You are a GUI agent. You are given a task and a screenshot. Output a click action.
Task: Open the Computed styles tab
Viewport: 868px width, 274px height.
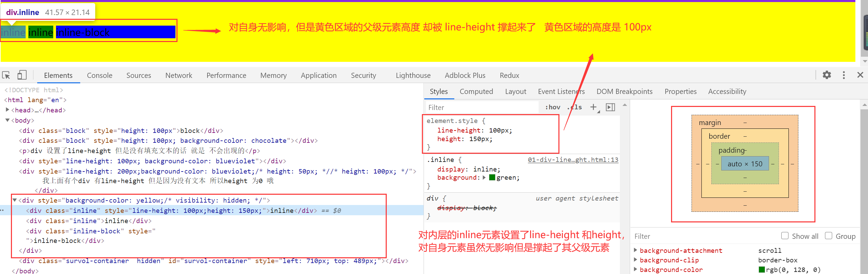(x=476, y=92)
